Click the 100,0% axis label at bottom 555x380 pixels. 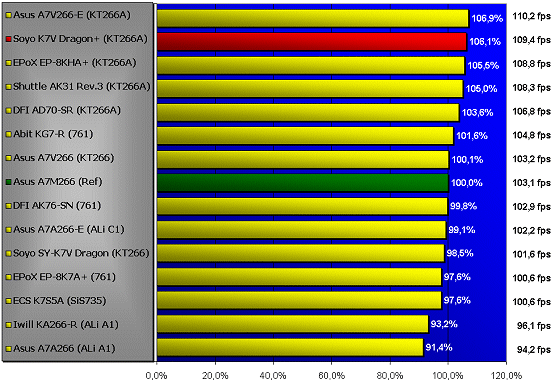pyautogui.click(x=448, y=376)
